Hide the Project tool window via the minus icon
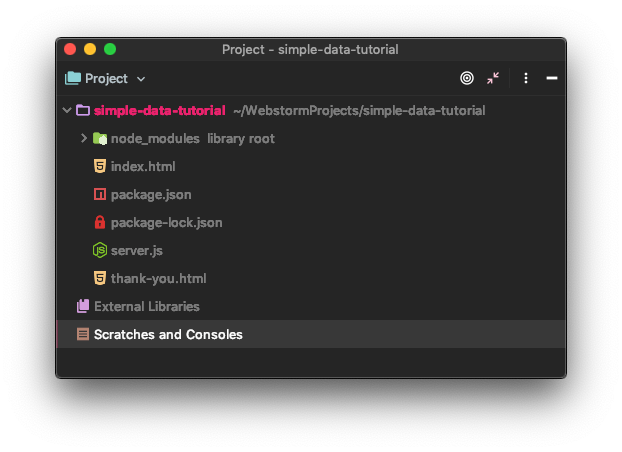Screen dimensions: 622x452 [x=551, y=78]
